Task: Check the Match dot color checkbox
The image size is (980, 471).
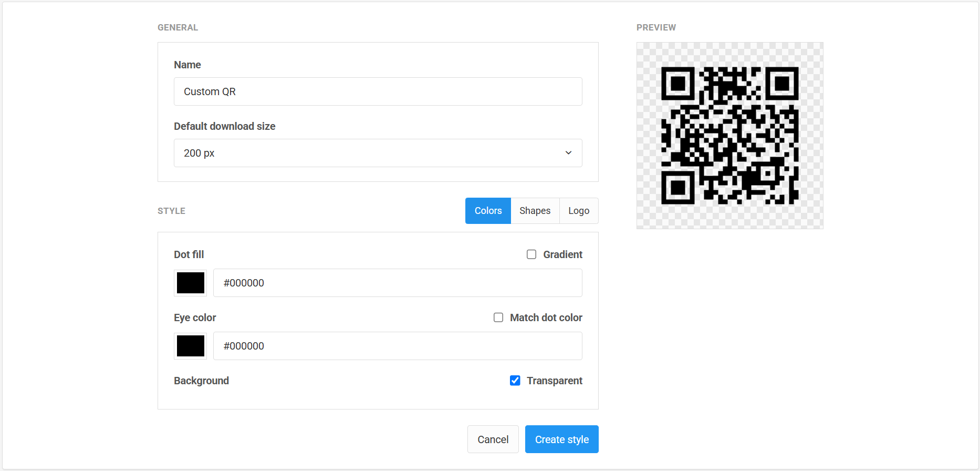Action: (498, 318)
